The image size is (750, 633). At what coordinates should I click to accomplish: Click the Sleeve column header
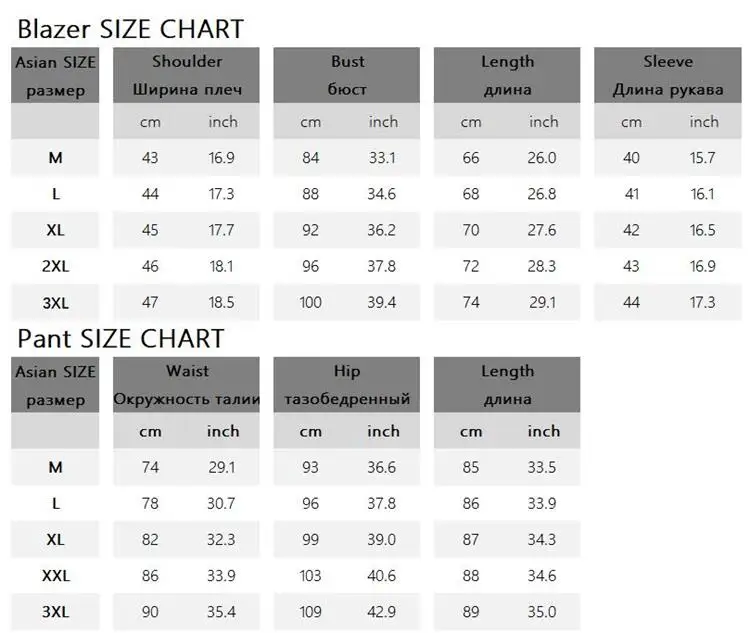coord(668,75)
